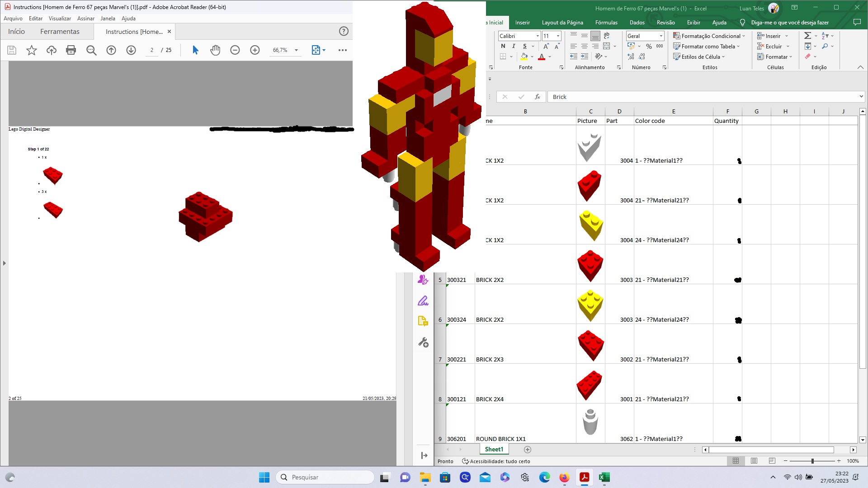
Task: Click the Acrobat zoom out minus
Action: (x=235, y=50)
